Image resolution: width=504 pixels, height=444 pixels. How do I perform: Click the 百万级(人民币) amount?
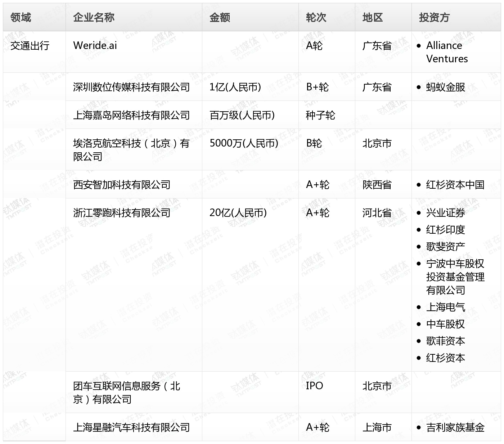click(242, 115)
